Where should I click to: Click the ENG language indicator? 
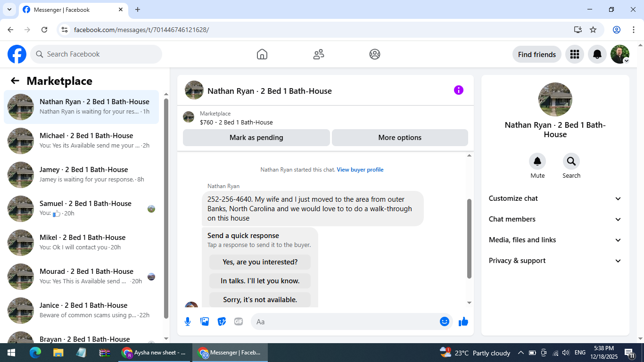(x=580, y=353)
